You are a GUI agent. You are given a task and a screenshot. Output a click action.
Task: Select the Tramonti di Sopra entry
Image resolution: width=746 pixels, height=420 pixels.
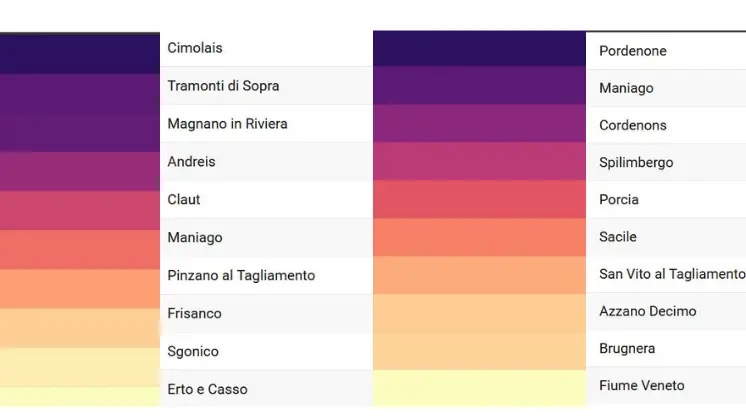[223, 86]
